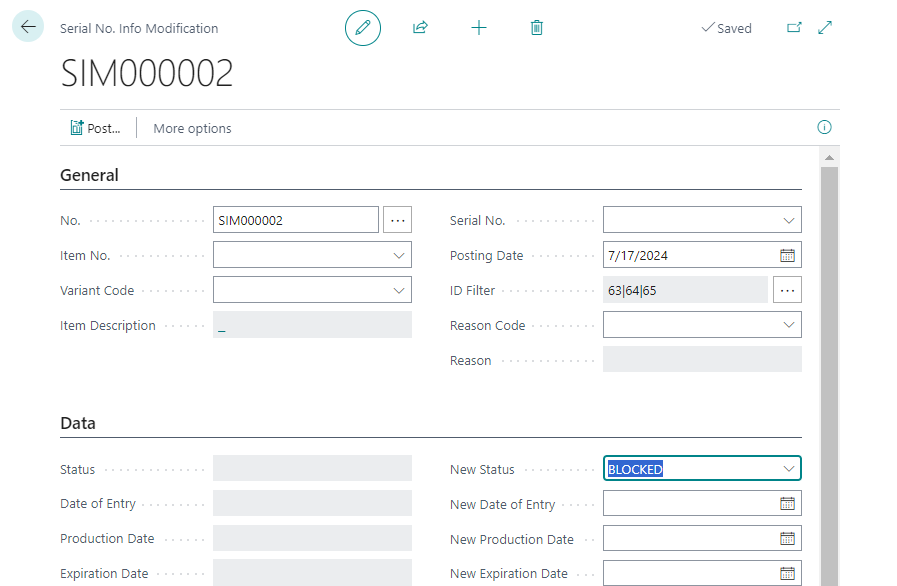Screen dimensions: 897x586
Task: Collapse the Data section header
Action: 78,423
